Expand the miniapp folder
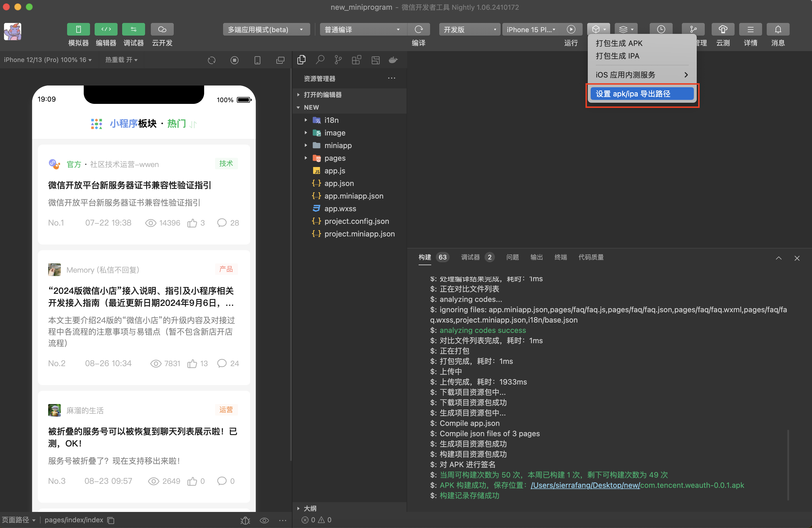 pyautogui.click(x=350, y=145)
